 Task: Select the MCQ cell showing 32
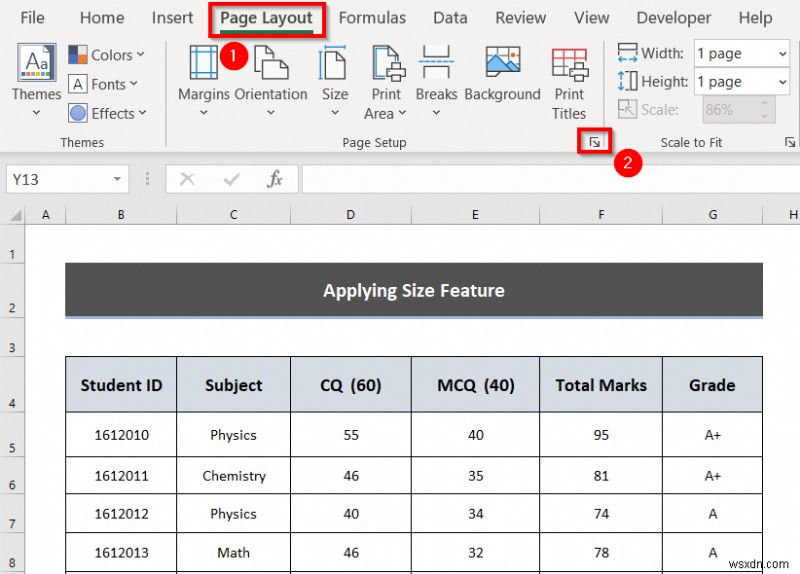(x=476, y=553)
